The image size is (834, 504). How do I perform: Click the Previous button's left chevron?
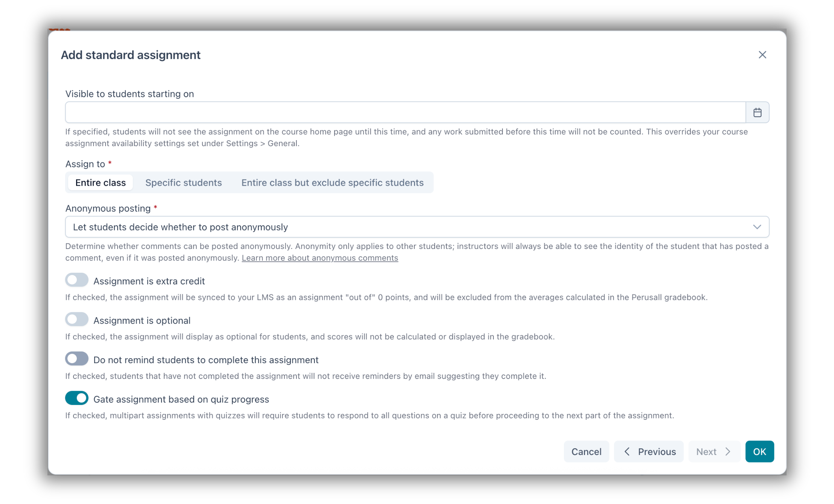tap(627, 451)
